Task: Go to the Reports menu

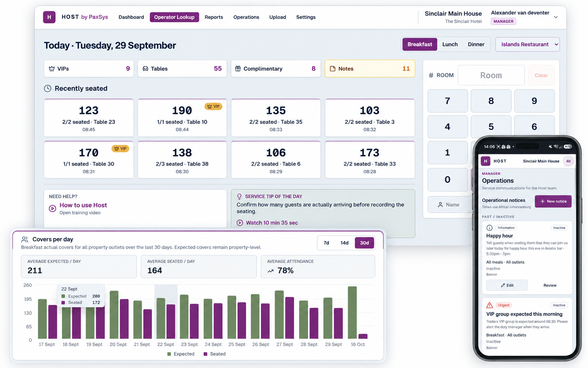Action: pos(214,17)
